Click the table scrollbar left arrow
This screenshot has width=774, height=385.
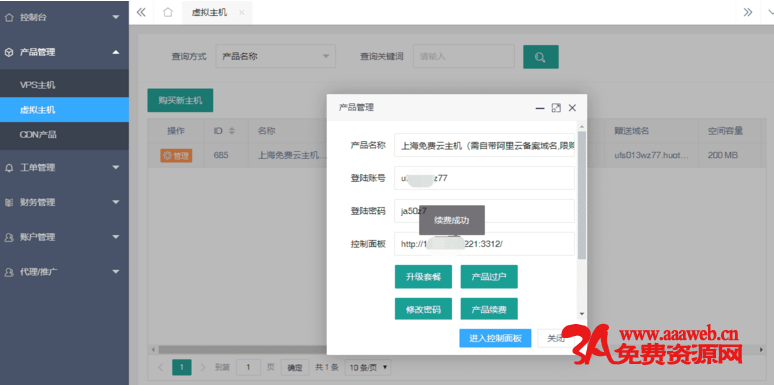coord(153,349)
